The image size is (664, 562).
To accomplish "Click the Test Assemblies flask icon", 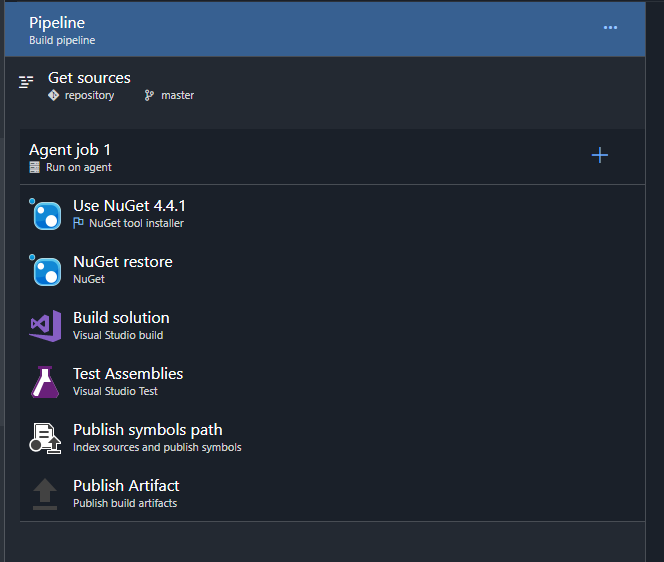I will pos(45,382).
